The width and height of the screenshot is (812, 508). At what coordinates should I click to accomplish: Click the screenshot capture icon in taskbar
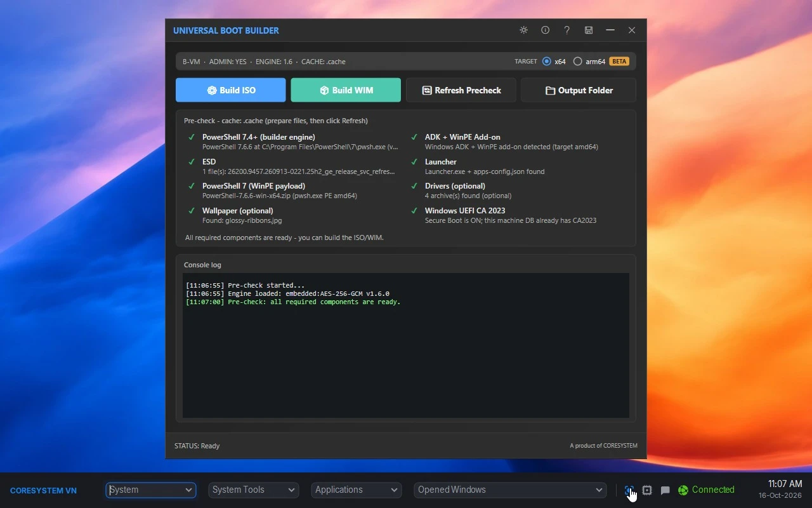pos(629,490)
